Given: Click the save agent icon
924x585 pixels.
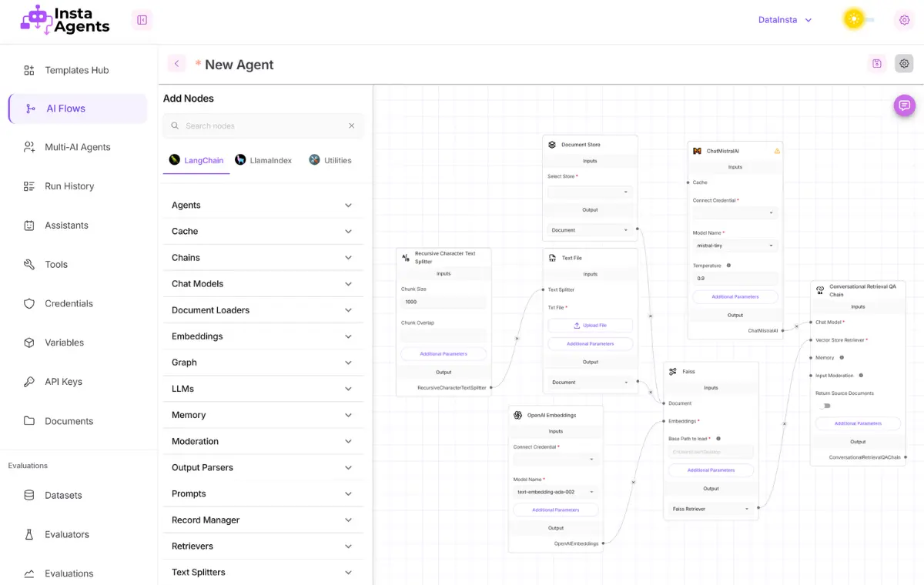Looking at the screenshot, I should [876, 64].
